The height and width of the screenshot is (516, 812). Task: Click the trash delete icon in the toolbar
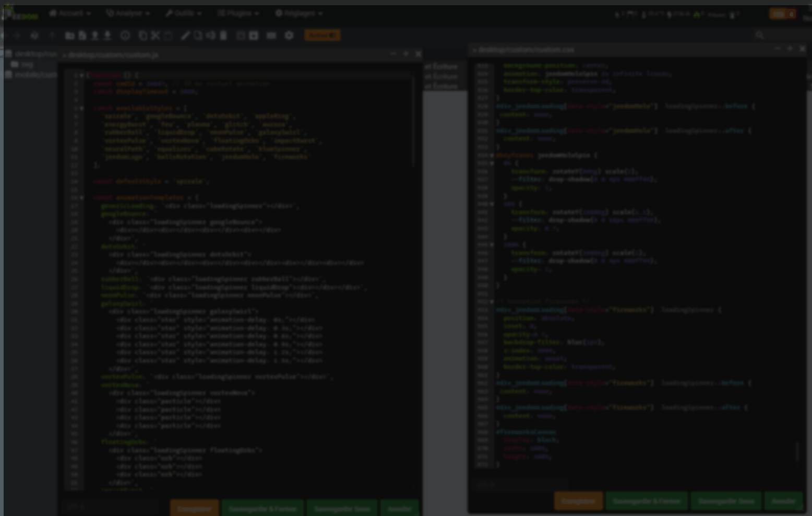[223, 36]
